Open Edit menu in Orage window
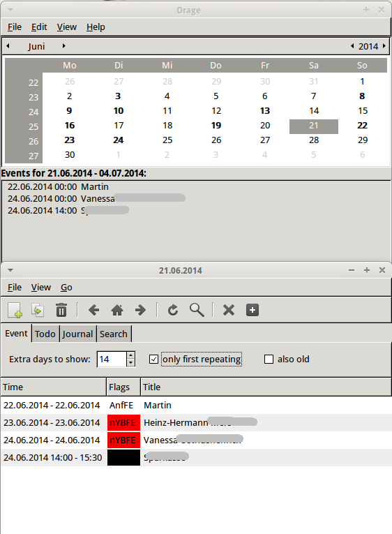Image resolution: width=392 pixels, height=534 pixels. (39, 27)
